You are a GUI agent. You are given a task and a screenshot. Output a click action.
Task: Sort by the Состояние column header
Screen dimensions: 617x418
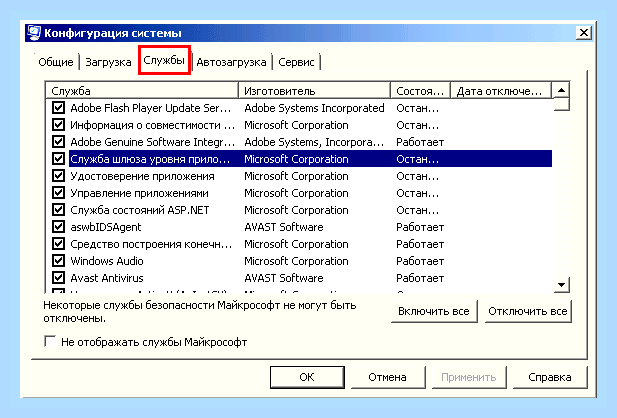420,91
